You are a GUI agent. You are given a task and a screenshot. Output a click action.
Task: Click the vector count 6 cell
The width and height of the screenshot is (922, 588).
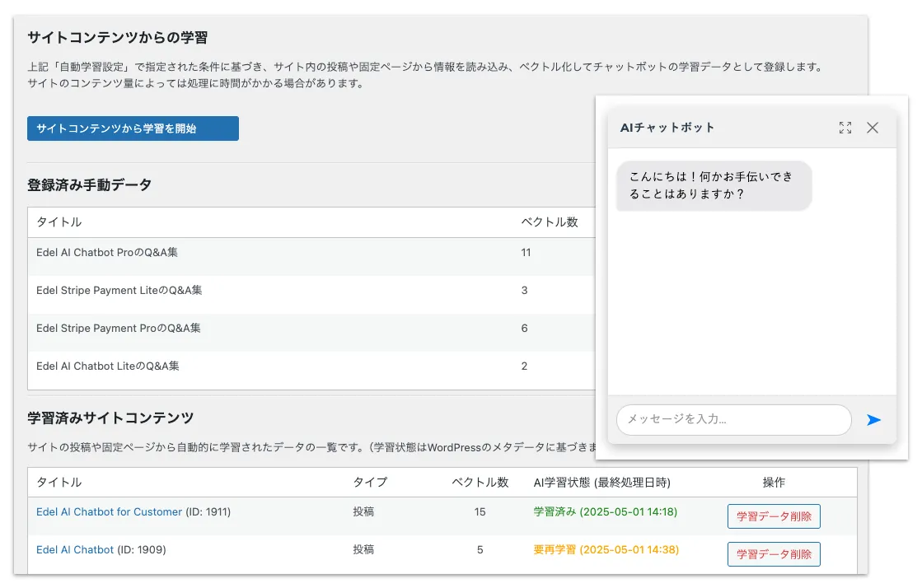point(525,328)
